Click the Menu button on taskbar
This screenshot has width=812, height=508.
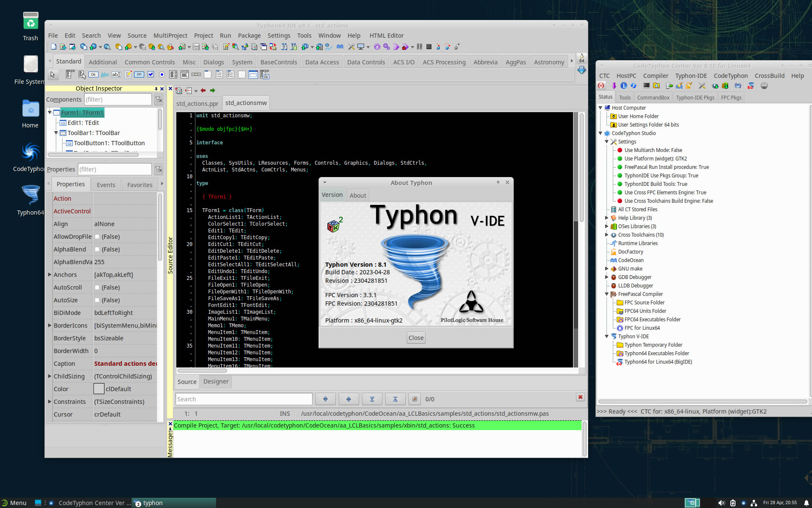[x=14, y=503]
